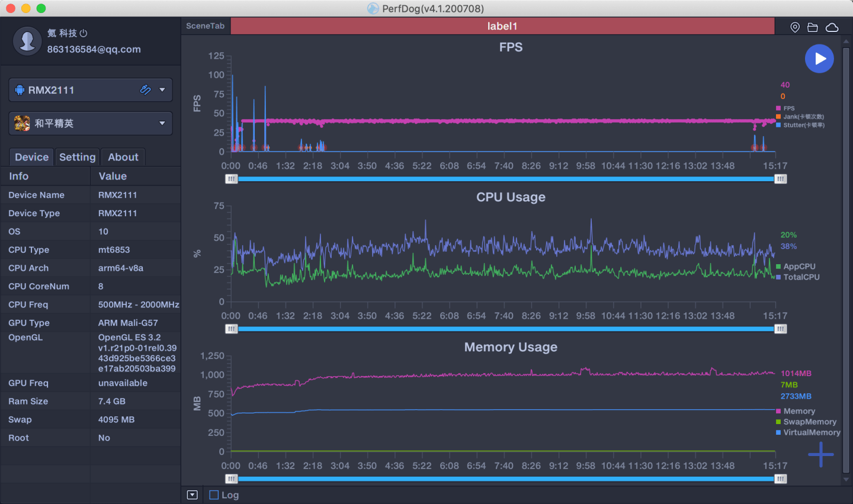Screen dimensions: 853x504
Task: Switch to the Setting tab
Action: [77, 157]
